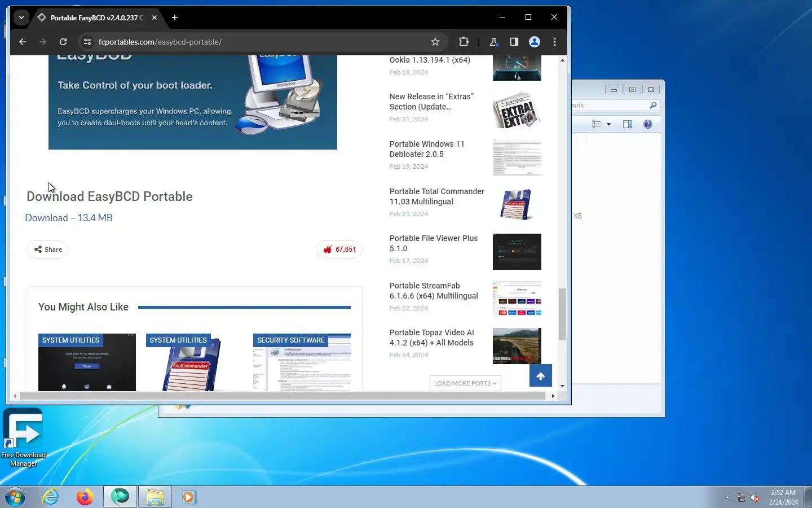Toggle preview pane icon in Explorer window
Image resolution: width=812 pixels, height=508 pixels.
click(628, 124)
